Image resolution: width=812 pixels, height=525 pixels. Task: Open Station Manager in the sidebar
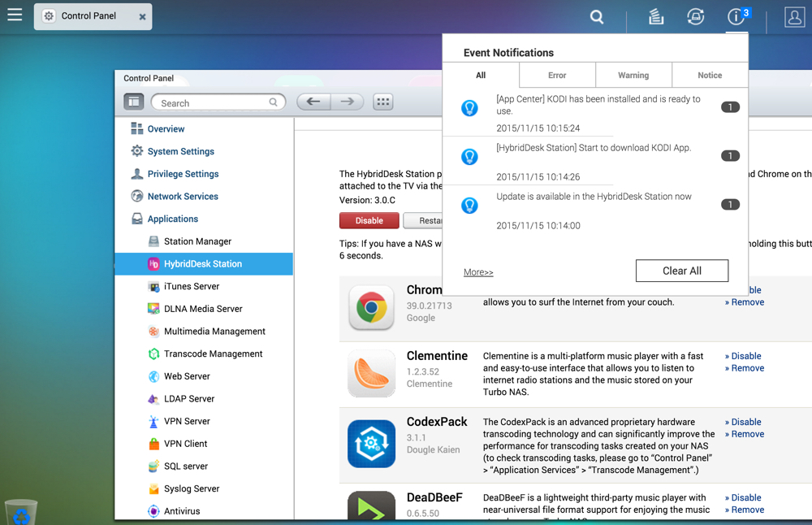click(x=204, y=241)
